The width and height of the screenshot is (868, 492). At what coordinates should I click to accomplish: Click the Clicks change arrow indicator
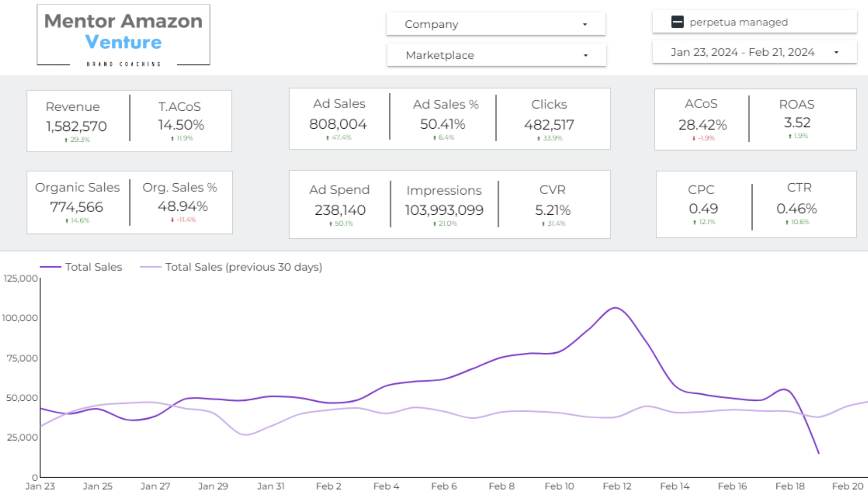click(538, 138)
